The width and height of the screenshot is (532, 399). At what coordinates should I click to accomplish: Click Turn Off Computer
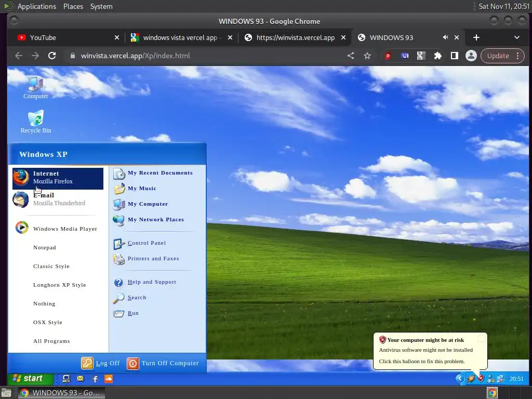click(x=163, y=363)
